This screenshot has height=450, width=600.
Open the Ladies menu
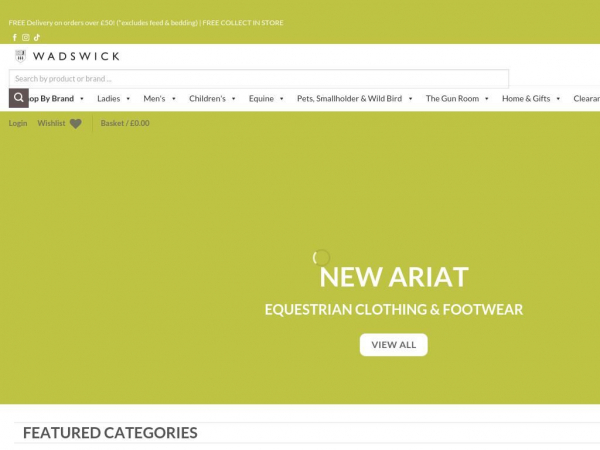(x=109, y=99)
